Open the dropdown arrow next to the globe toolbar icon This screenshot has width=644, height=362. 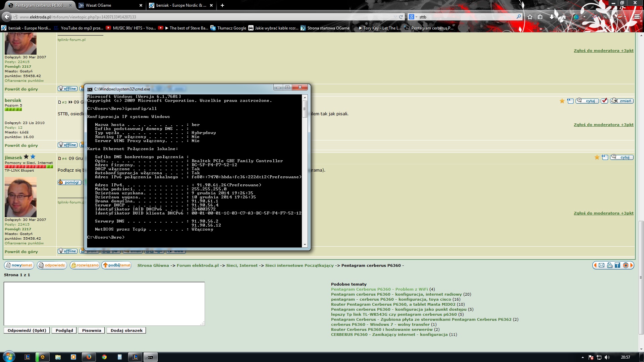point(584,17)
